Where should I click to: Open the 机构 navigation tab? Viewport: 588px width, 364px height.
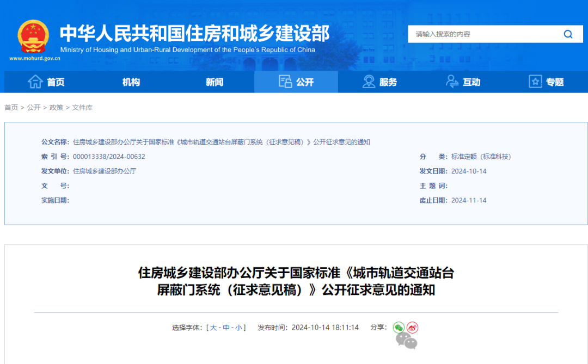click(x=131, y=82)
